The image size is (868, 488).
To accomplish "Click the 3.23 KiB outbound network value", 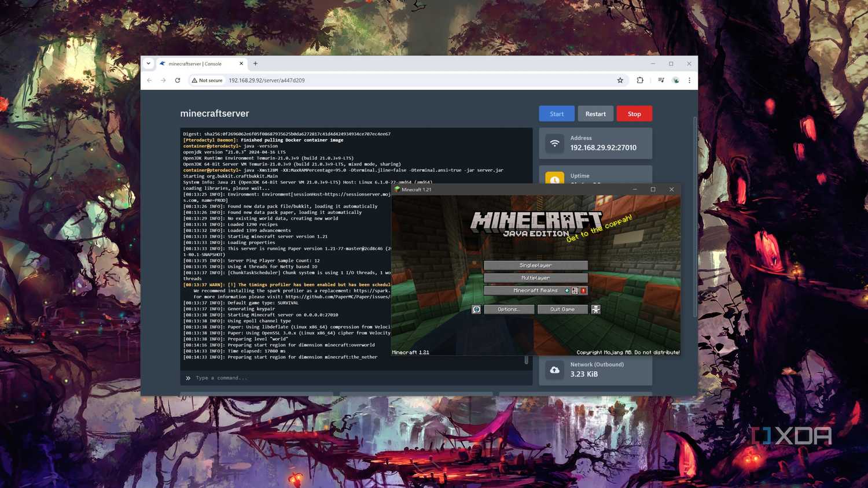I will pyautogui.click(x=584, y=374).
